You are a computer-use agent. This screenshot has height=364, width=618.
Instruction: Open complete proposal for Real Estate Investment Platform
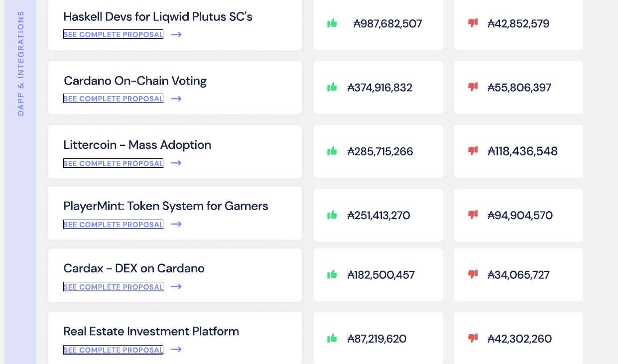(x=113, y=350)
